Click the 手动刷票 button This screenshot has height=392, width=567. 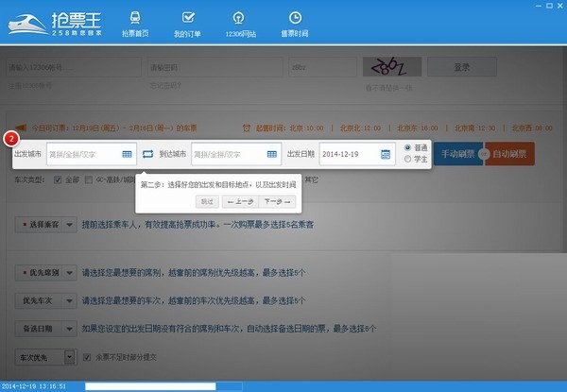pos(458,154)
